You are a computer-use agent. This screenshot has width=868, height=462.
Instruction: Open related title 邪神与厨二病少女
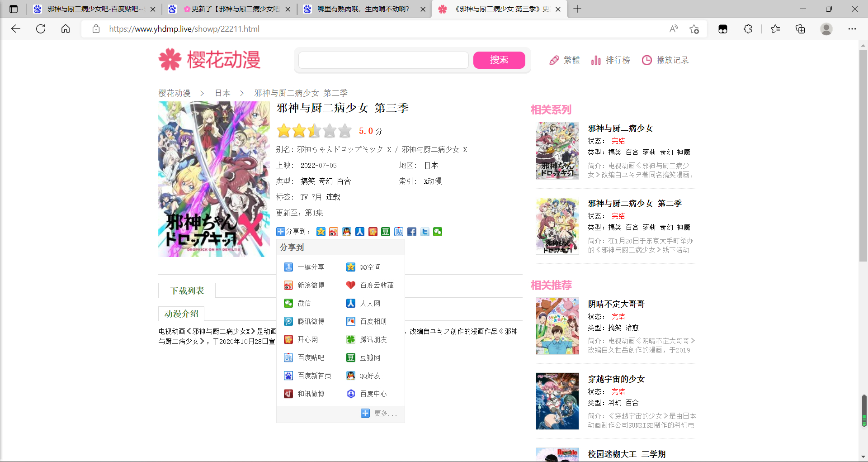point(620,129)
